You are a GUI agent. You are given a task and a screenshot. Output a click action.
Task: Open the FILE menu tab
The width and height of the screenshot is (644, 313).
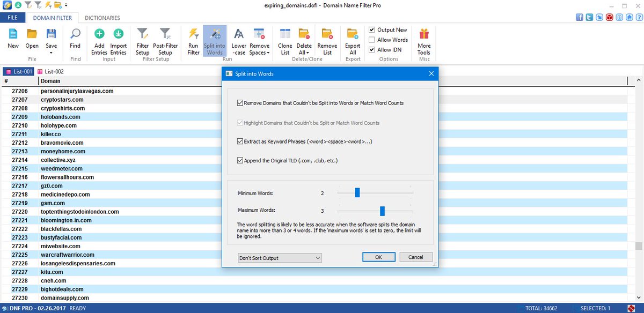(12, 18)
